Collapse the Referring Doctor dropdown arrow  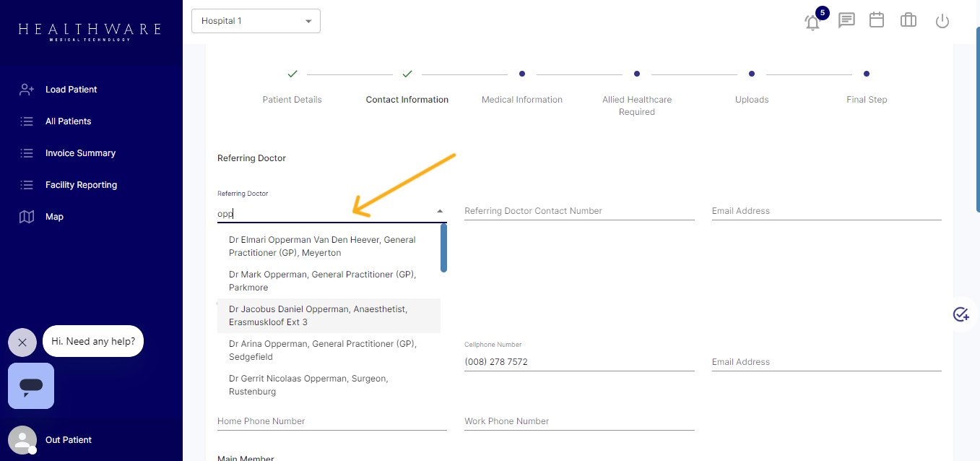(440, 211)
